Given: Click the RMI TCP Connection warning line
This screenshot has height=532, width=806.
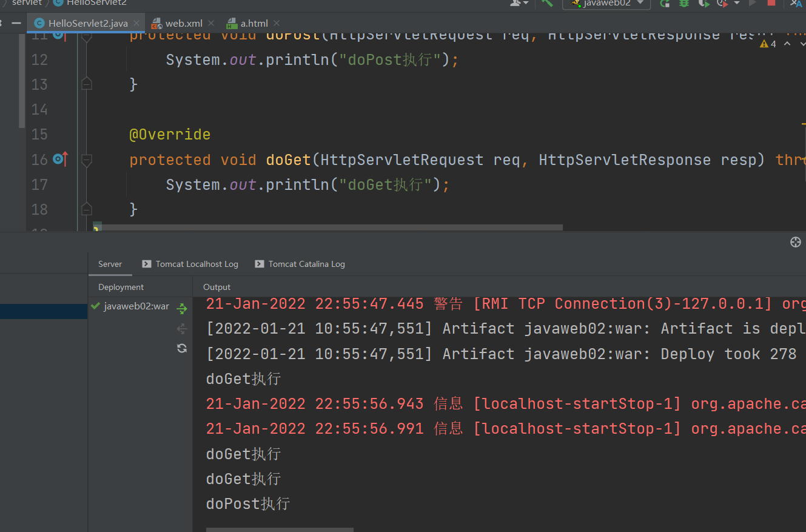Looking at the screenshot, I should tap(506, 304).
